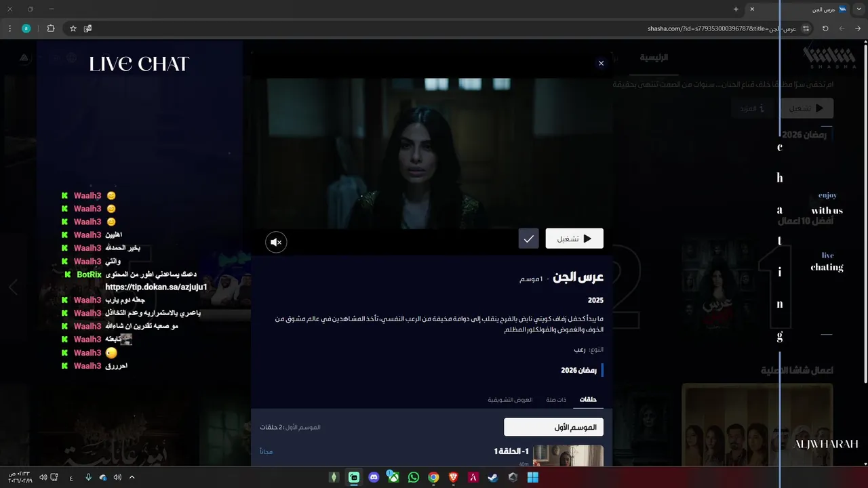Open Brave browser from the taskbar
Screen dimensions: 868x488
[453, 477]
